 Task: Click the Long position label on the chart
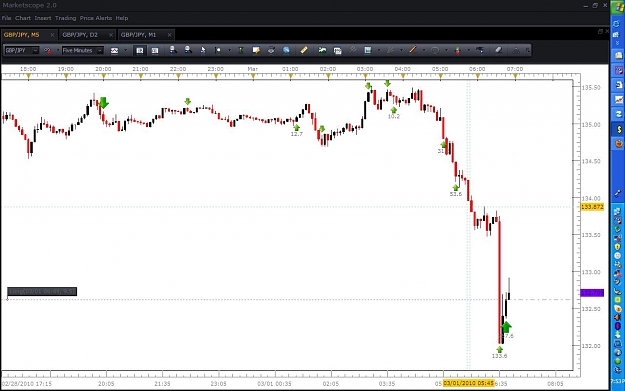click(42, 292)
